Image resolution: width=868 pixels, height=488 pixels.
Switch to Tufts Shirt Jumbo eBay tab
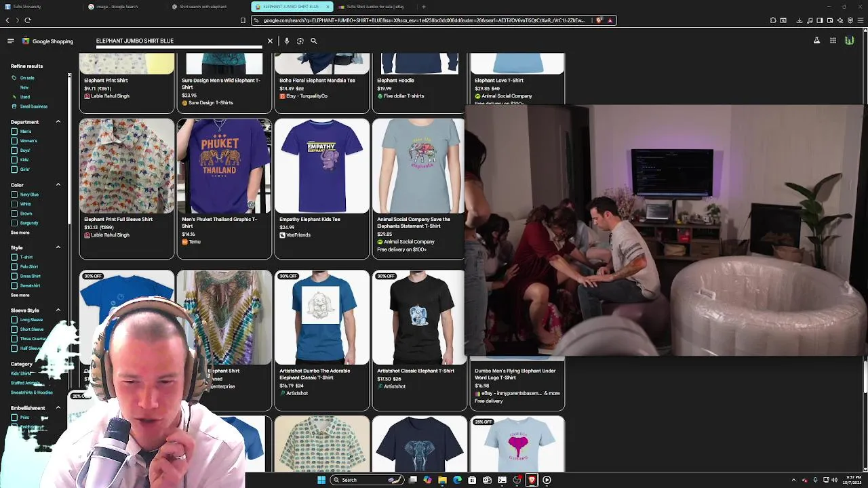click(375, 7)
